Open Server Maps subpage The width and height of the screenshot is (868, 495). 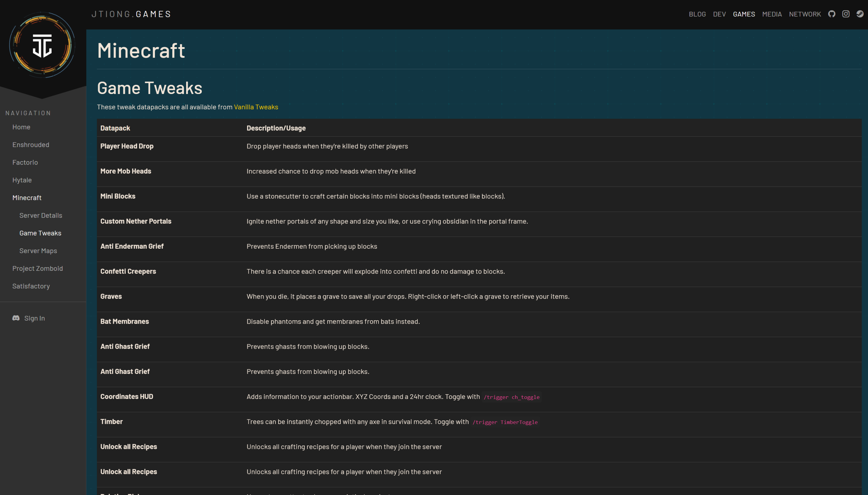pyautogui.click(x=38, y=251)
